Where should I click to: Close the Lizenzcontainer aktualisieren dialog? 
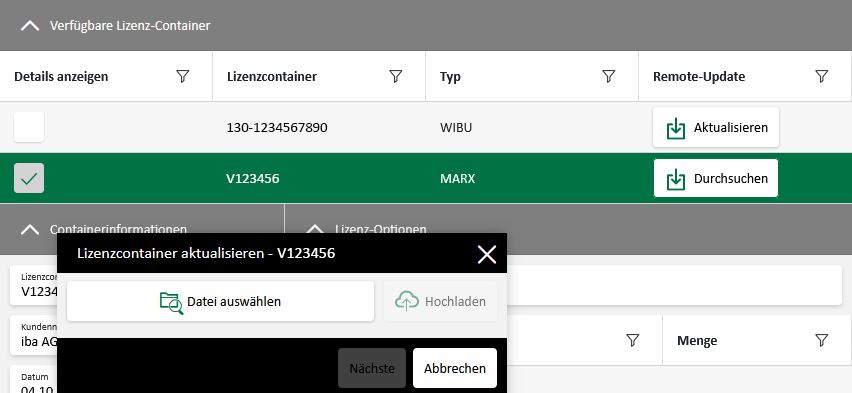pyautogui.click(x=486, y=254)
